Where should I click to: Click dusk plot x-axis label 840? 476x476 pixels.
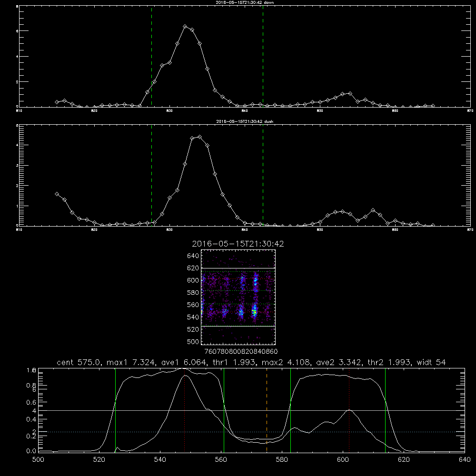(245, 230)
